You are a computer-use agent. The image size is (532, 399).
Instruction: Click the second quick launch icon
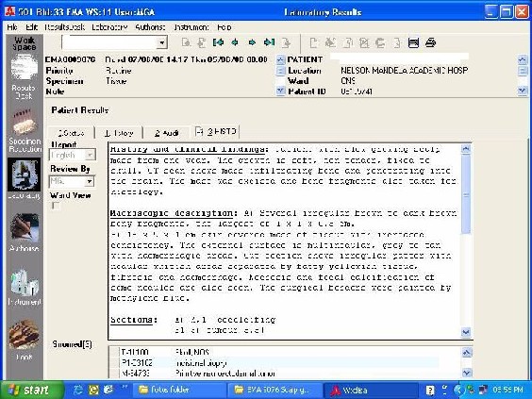click(93, 390)
